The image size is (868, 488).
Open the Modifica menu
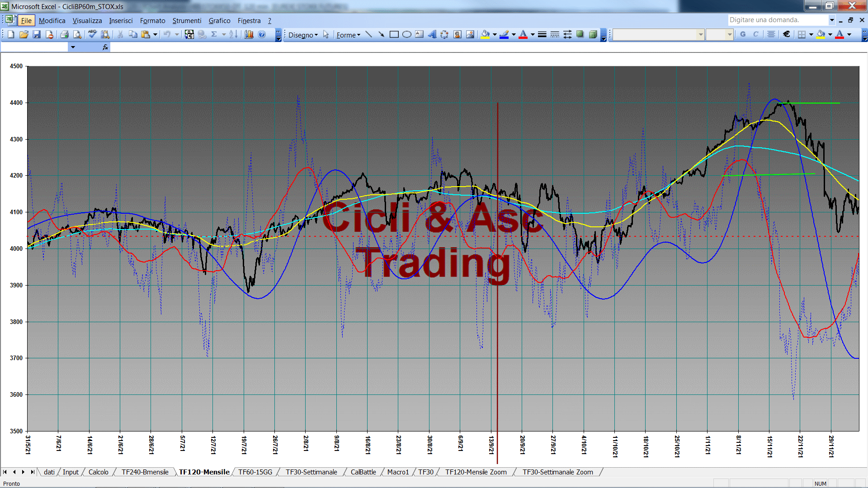click(x=52, y=20)
